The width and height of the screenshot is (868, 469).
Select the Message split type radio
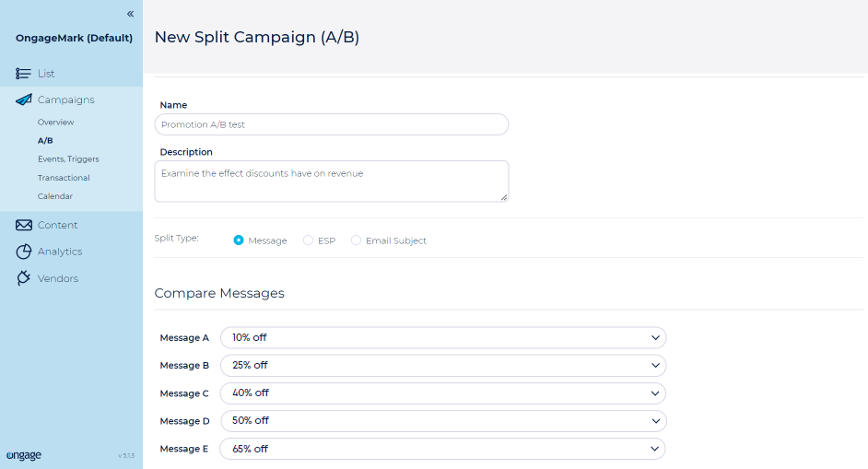tap(239, 240)
